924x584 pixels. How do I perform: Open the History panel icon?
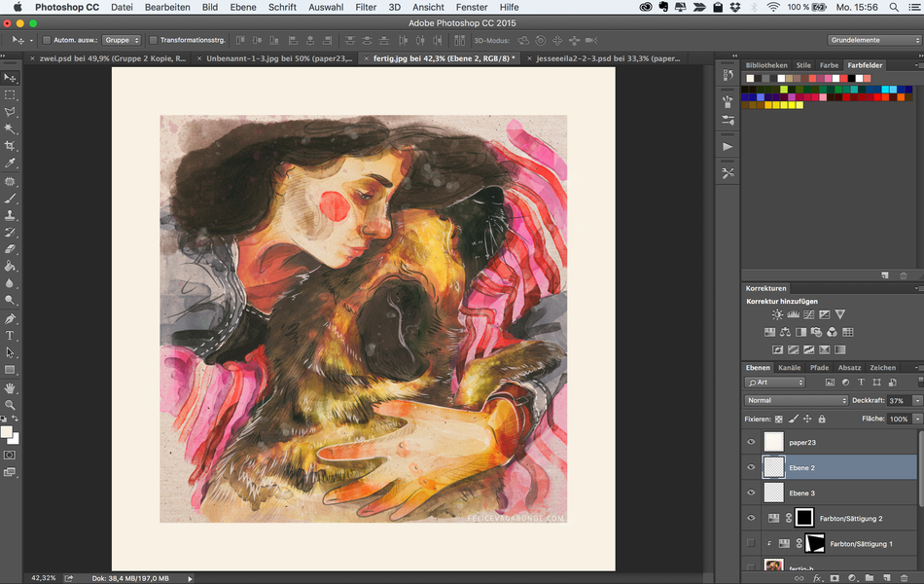pyautogui.click(x=728, y=75)
